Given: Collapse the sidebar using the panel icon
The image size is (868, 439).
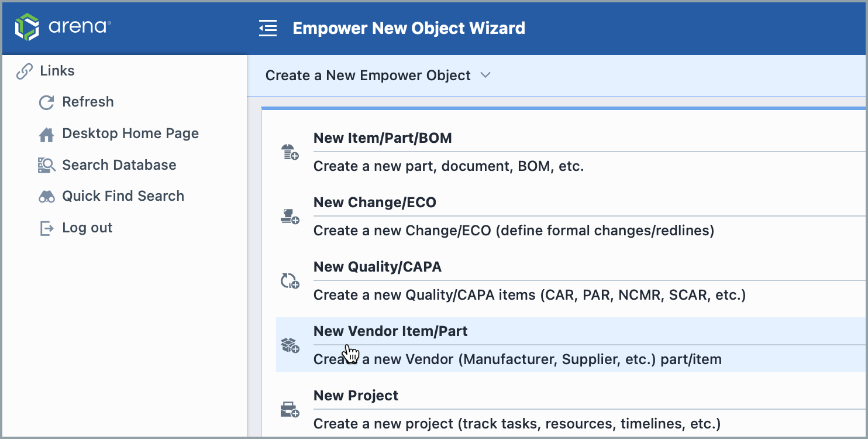Looking at the screenshot, I should (268, 28).
